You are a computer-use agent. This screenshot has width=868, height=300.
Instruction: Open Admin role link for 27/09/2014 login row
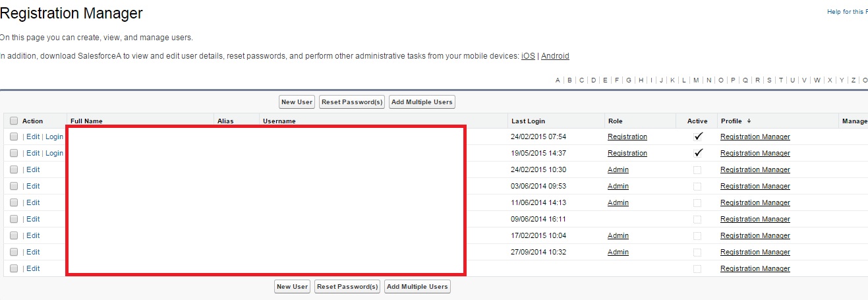click(618, 252)
